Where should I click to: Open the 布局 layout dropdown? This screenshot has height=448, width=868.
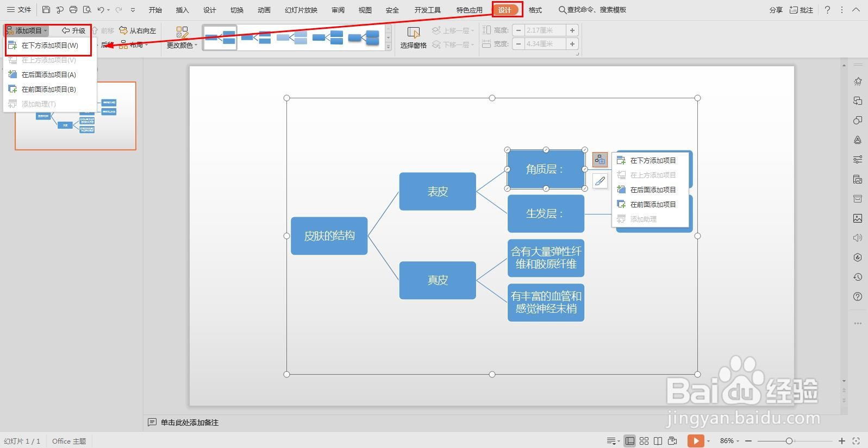tap(134, 45)
